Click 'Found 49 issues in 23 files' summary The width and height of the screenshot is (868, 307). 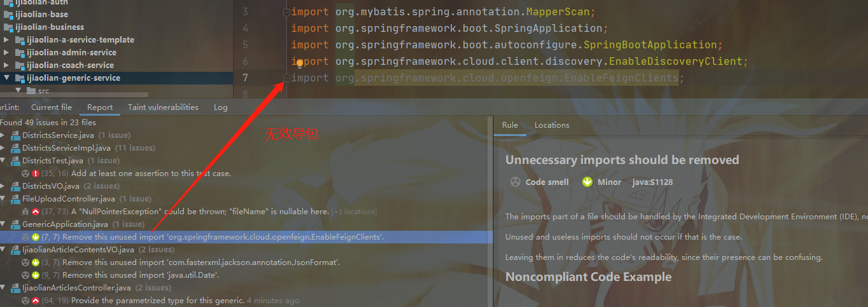[48, 122]
